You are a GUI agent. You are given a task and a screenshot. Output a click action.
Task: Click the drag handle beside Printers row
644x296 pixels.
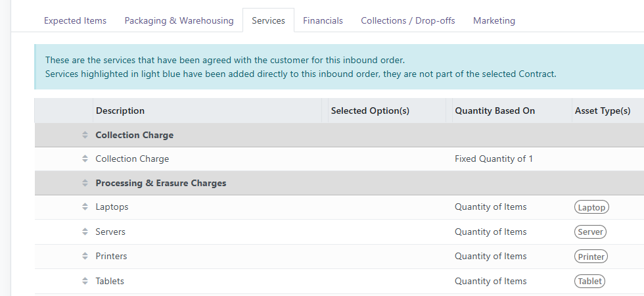pyautogui.click(x=85, y=257)
